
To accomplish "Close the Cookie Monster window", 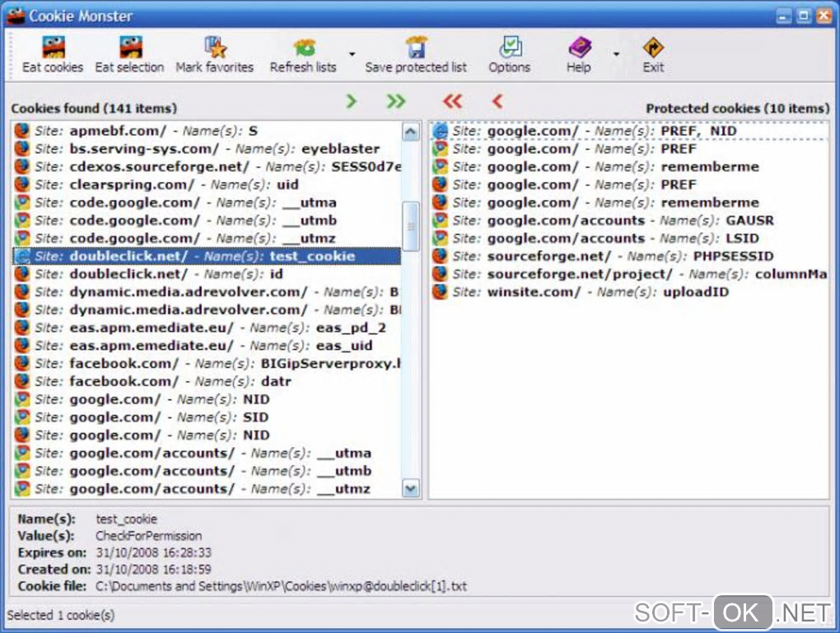I will [x=824, y=16].
